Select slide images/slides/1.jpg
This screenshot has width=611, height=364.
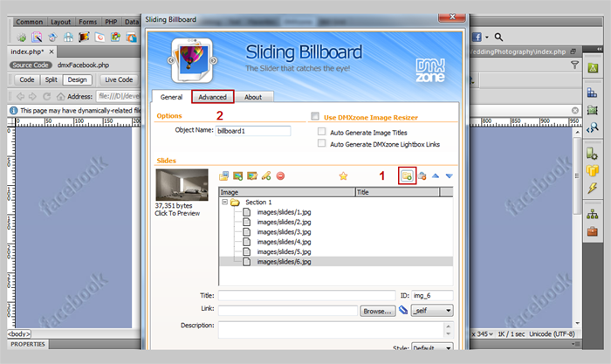(284, 212)
